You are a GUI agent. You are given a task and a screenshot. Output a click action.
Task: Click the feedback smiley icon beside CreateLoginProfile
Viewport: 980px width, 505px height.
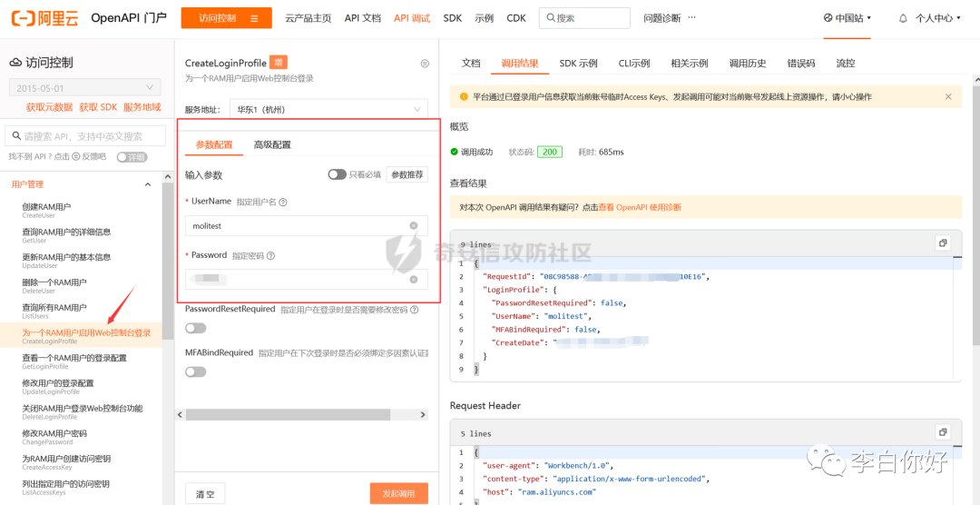click(425, 64)
